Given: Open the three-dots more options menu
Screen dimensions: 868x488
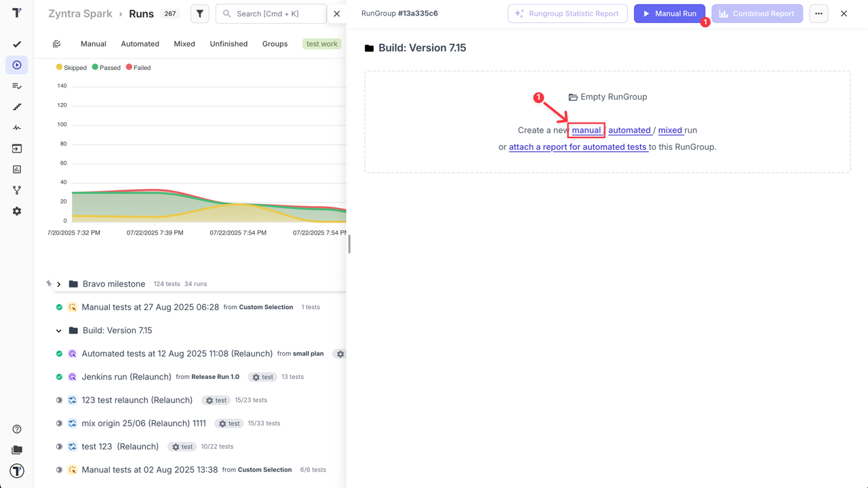Looking at the screenshot, I should point(818,14).
